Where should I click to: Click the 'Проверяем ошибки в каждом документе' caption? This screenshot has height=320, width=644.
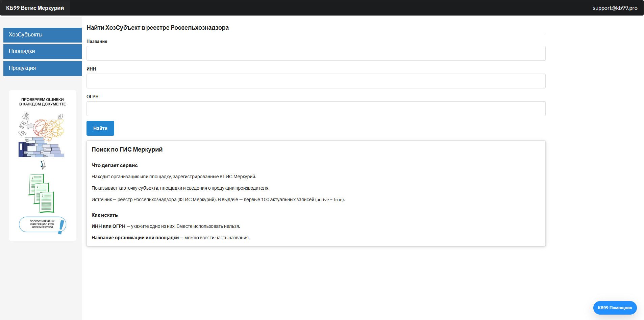pyautogui.click(x=43, y=102)
